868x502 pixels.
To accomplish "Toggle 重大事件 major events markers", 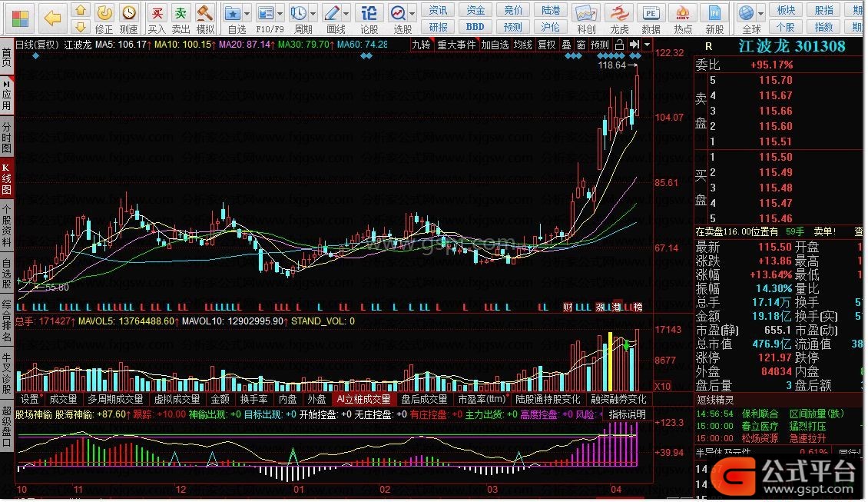I will [457, 45].
